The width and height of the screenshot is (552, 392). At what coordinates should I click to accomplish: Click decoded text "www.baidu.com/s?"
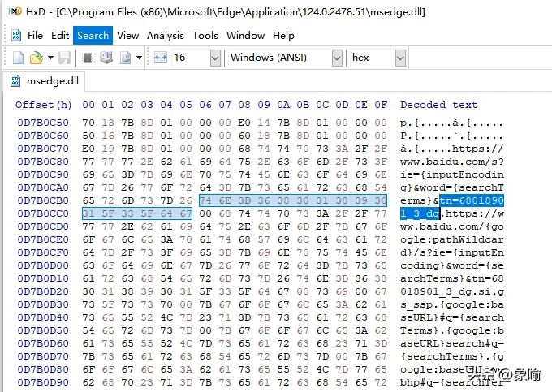[452, 162]
